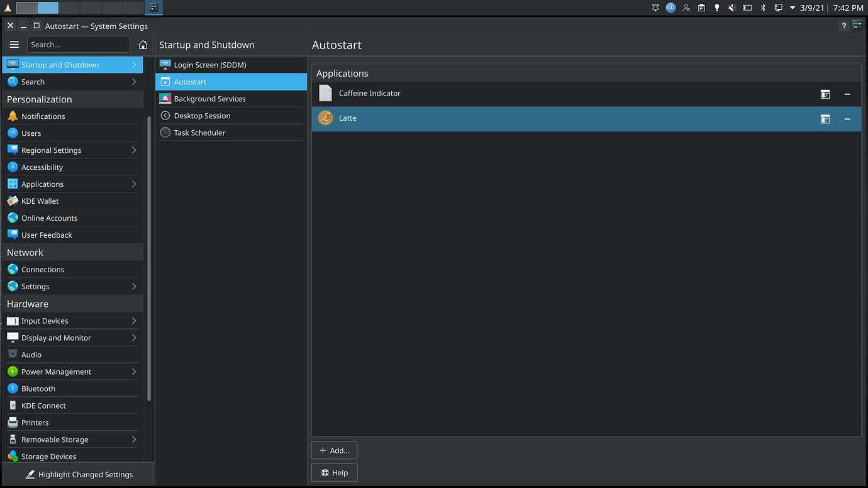Screen dimensions: 868x488
Task: Open Accessibility settings
Action: click(72, 167)
